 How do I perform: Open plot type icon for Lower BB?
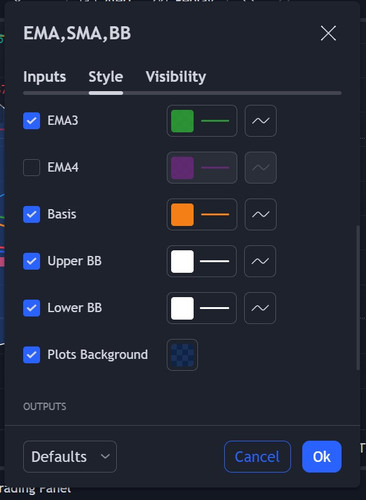pos(260,308)
